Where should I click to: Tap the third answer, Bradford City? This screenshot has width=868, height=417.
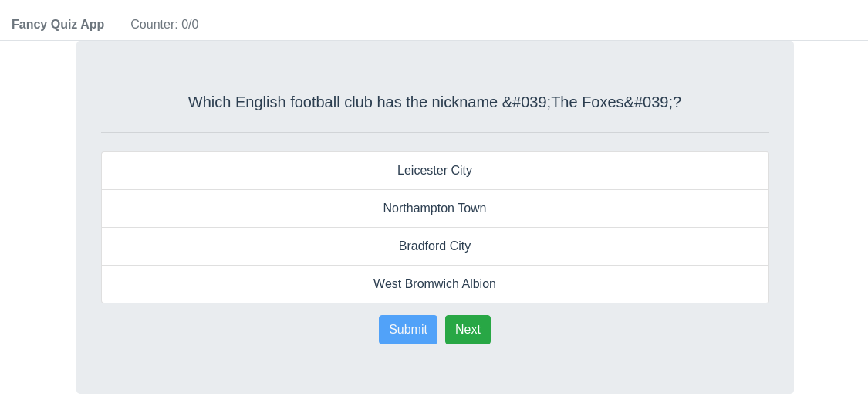(x=434, y=246)
